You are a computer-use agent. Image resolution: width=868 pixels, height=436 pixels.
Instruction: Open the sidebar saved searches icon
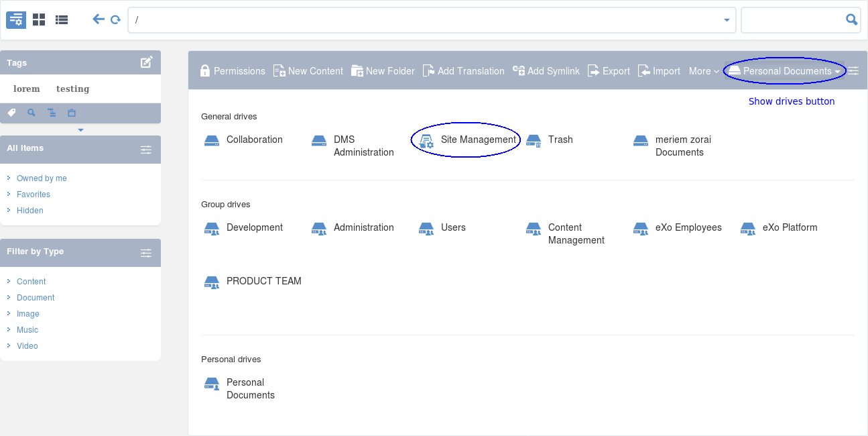pyautogui.click(x=31, y=113)
